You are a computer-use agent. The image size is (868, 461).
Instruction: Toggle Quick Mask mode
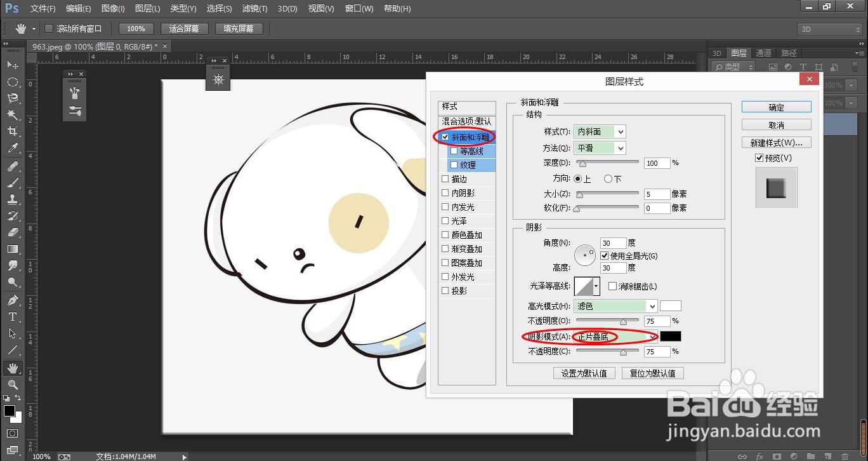point(12,434)
